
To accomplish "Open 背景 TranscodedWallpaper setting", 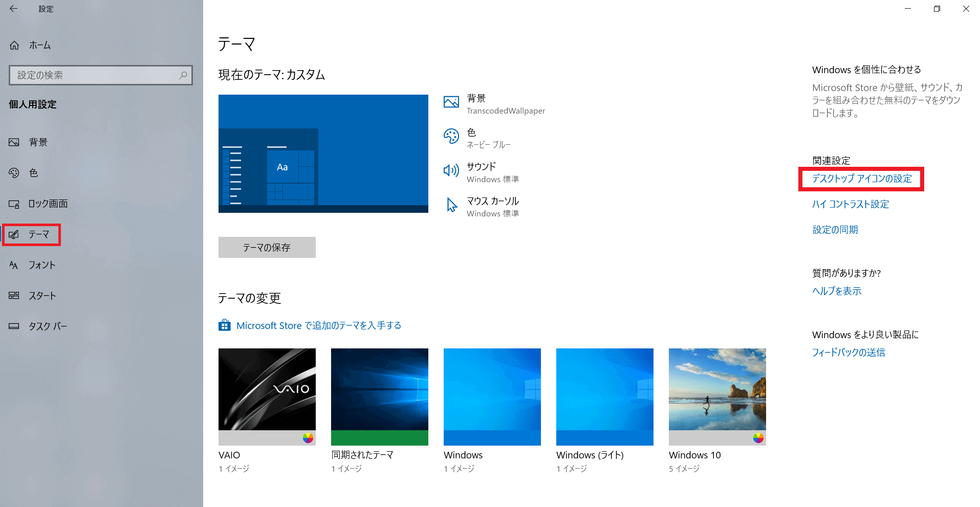I will [495, 104].
